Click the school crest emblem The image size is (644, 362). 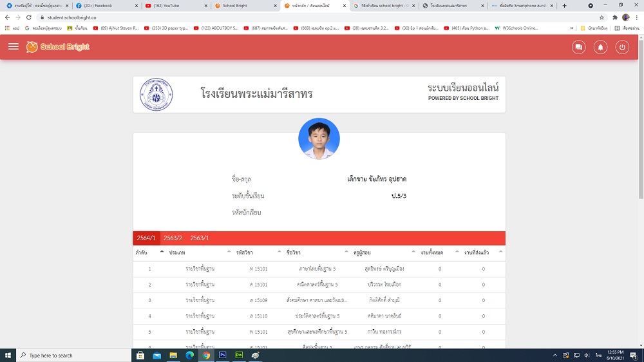click(156, 95)
